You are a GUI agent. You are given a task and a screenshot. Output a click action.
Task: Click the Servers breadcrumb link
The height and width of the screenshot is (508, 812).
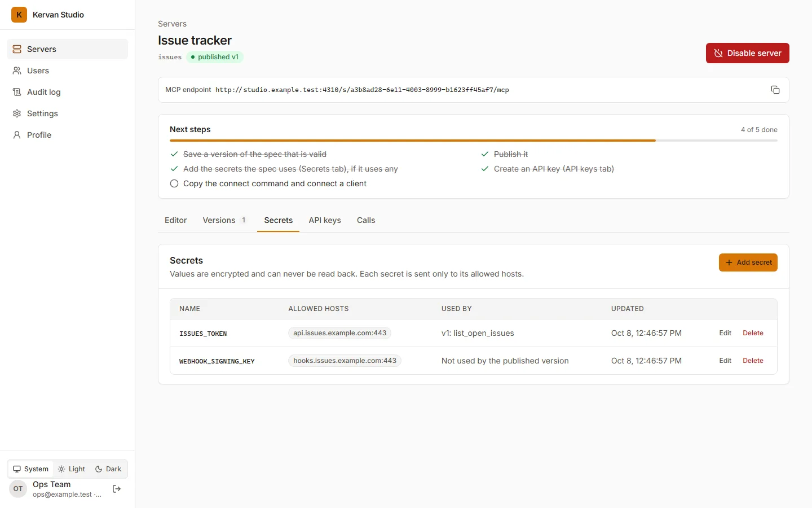[x=172, y=24]
